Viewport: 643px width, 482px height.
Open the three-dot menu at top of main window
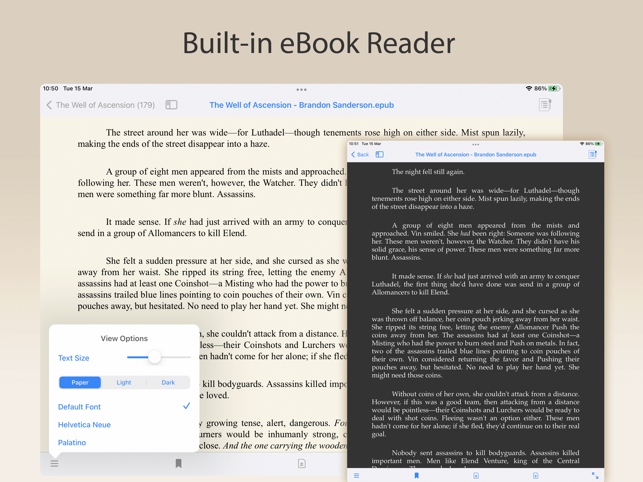click(301, 89)
